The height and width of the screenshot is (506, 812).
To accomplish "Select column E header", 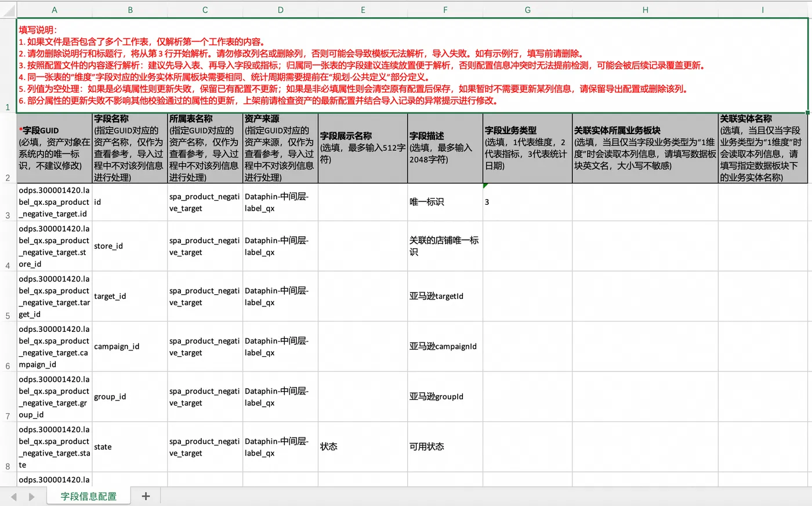I will tap(363, 10).
